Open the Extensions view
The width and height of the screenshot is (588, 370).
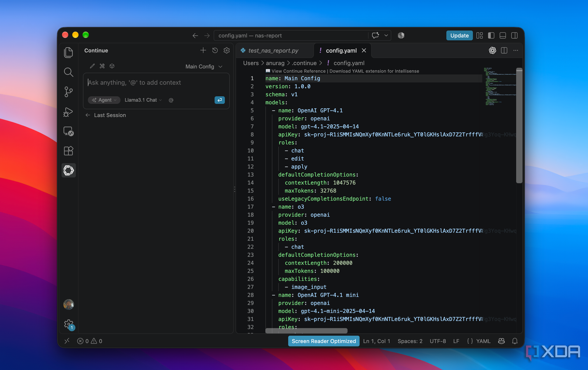68,151
